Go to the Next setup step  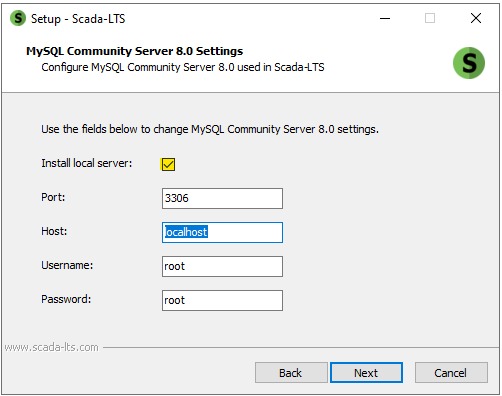[x=366, y=373]
